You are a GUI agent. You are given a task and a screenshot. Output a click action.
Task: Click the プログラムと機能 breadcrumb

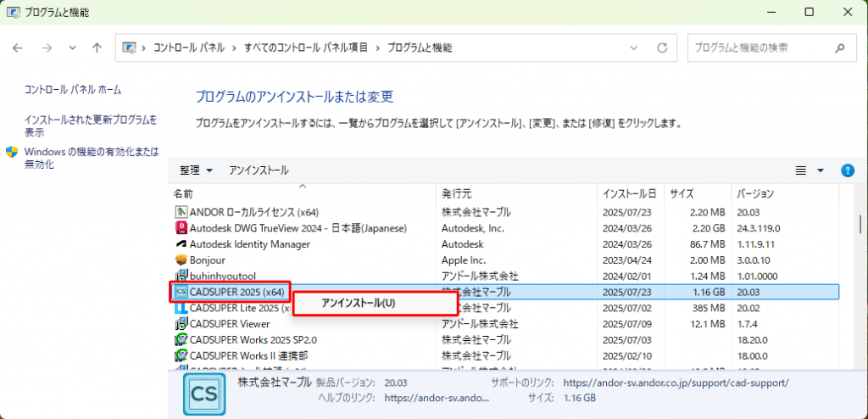click(x=420, y=48)
